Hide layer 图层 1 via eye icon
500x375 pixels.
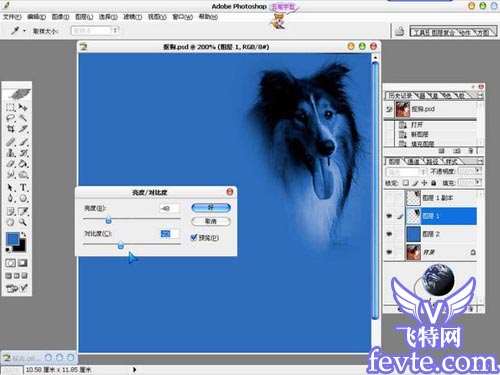[389, 216]
